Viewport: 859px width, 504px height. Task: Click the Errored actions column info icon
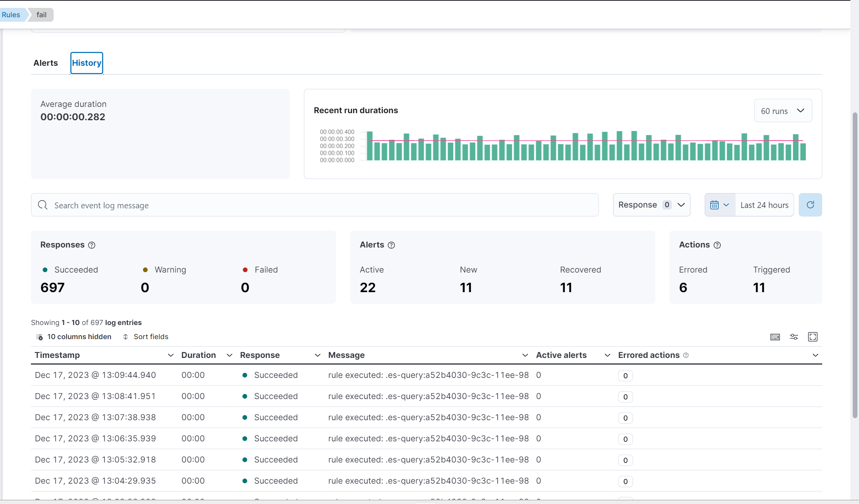pos(685,355)
